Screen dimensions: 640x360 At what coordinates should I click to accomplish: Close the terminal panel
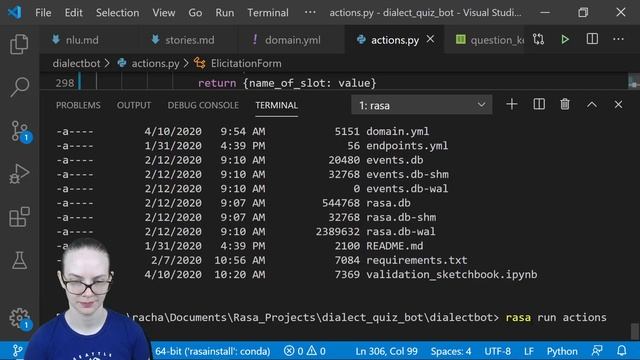click(618, 104)
